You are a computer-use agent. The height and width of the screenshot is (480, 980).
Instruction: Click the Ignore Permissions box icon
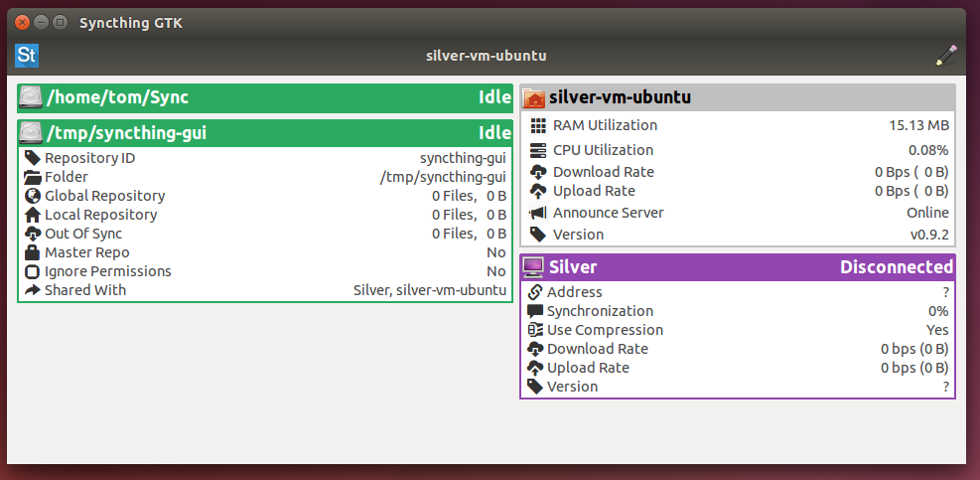(32, 271)
